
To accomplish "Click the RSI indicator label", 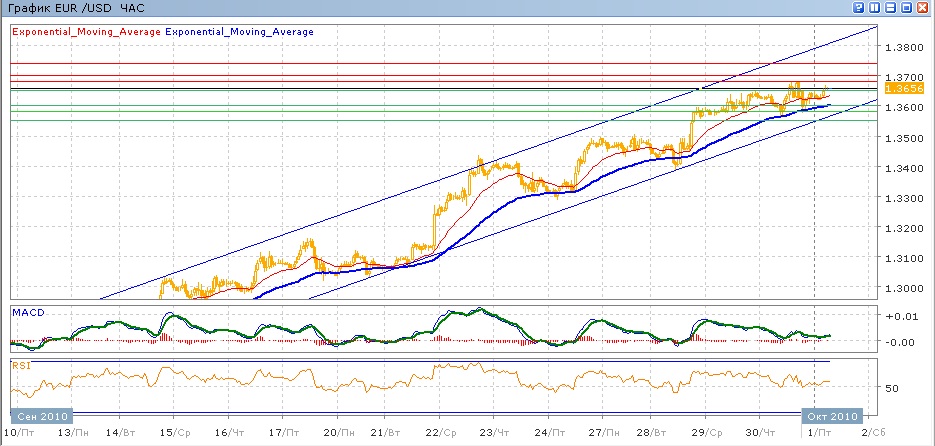I will tap(21, 365).
